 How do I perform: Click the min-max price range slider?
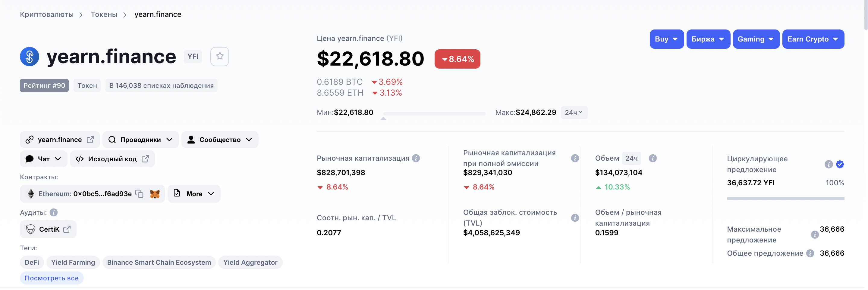(x=434, y=114)
